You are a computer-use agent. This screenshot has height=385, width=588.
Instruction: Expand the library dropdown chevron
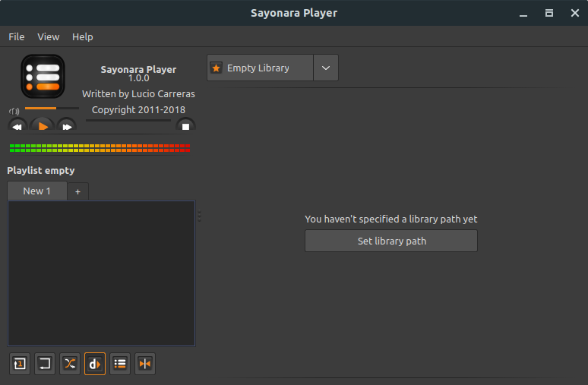click(326, 68)
